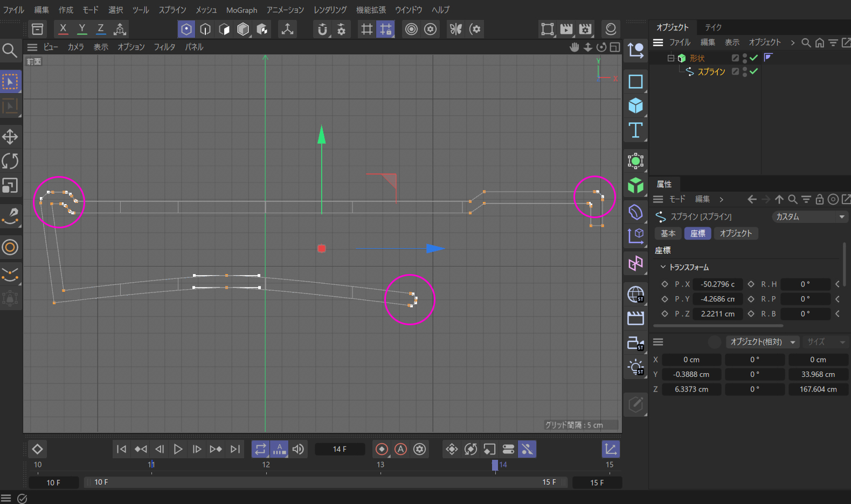The width and height of the screenshot is (851, 504).
Task: Switch to the 基本 attribute tab
Action: click(x=668, y=233)
